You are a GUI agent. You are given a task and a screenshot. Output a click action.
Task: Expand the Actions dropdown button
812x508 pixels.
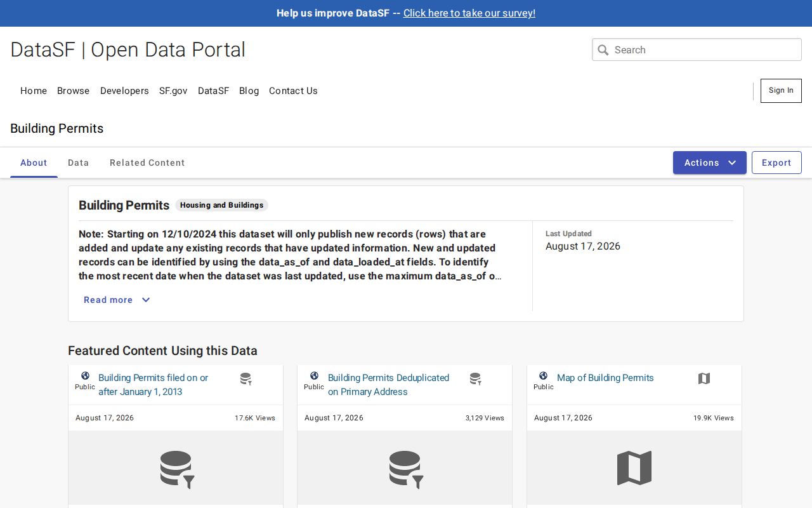coord(710,163)
